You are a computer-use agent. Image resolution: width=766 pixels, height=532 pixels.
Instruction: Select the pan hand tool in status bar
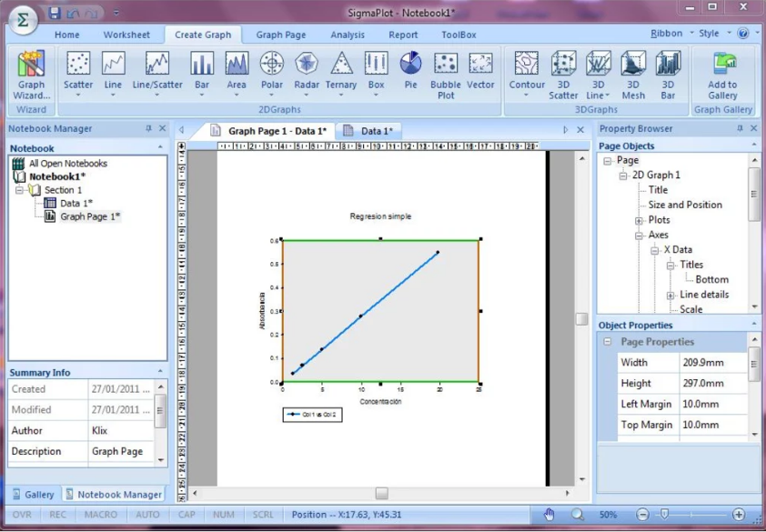click(x=549, y=515)
